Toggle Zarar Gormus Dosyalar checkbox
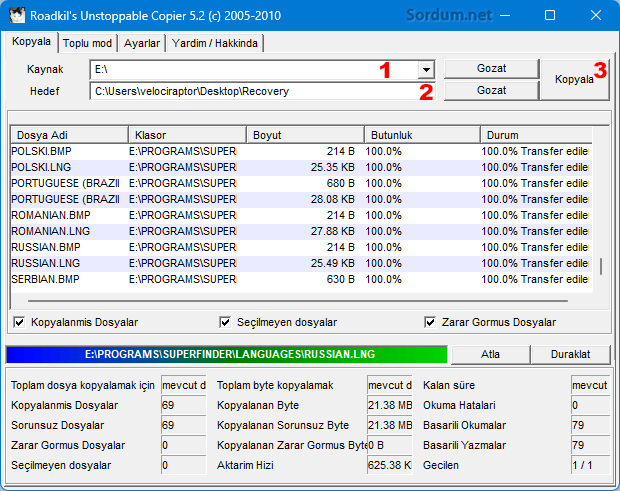 [430, 322]
